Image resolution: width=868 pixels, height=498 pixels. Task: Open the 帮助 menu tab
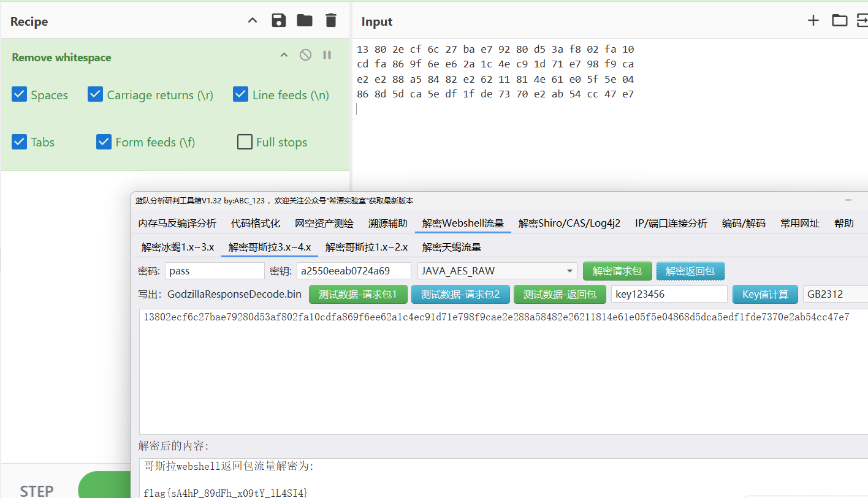[844, 223]
